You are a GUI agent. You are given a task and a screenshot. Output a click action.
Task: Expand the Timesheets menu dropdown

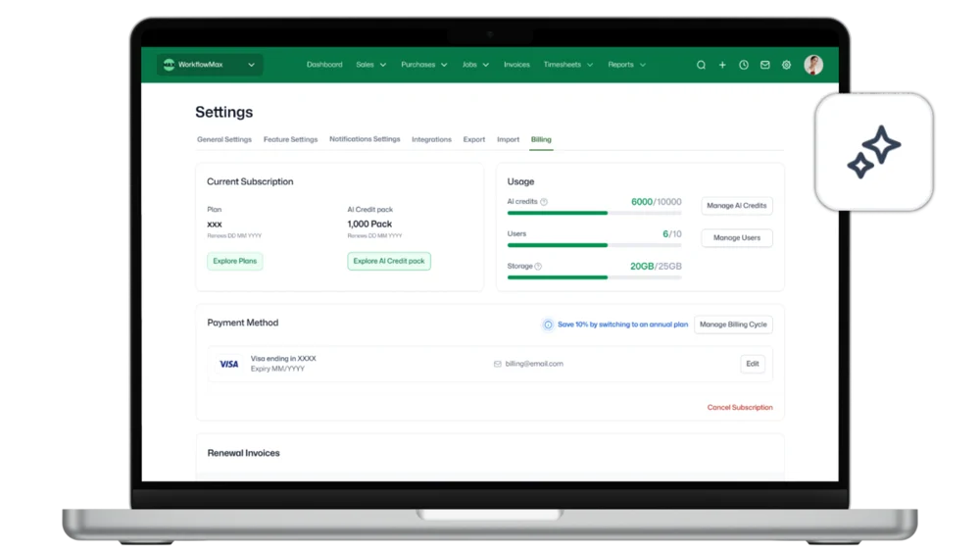click(x=568, y=65)
